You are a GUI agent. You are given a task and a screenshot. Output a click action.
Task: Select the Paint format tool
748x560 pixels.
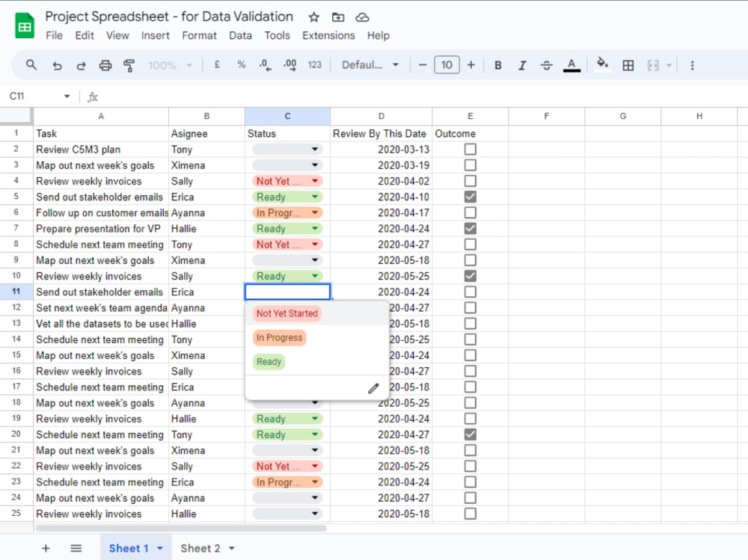pyautogui.click(x=129, y=65)
